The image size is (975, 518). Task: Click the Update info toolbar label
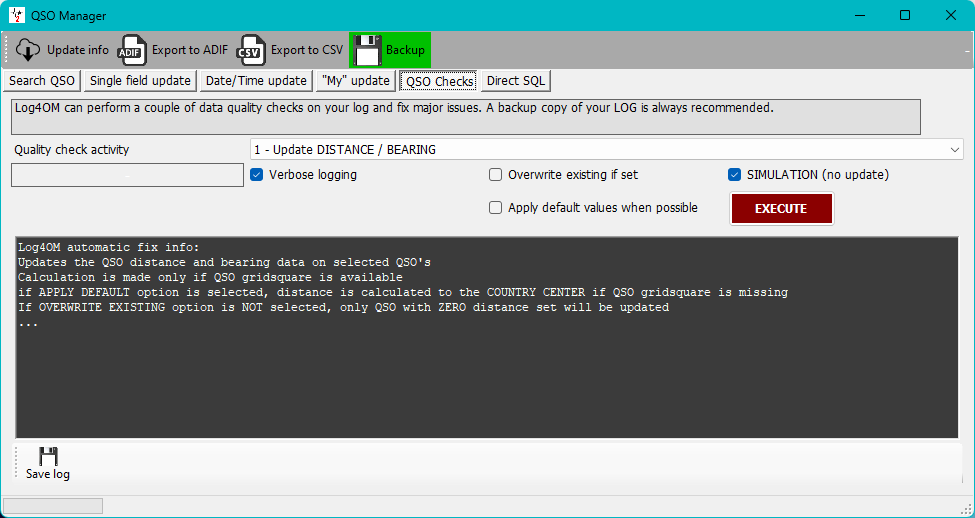point(78,50)
